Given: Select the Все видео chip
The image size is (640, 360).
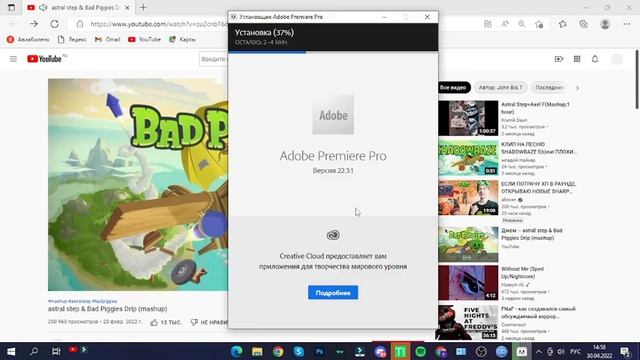Looking at the screenshot, I should click(x=453, y=87).
